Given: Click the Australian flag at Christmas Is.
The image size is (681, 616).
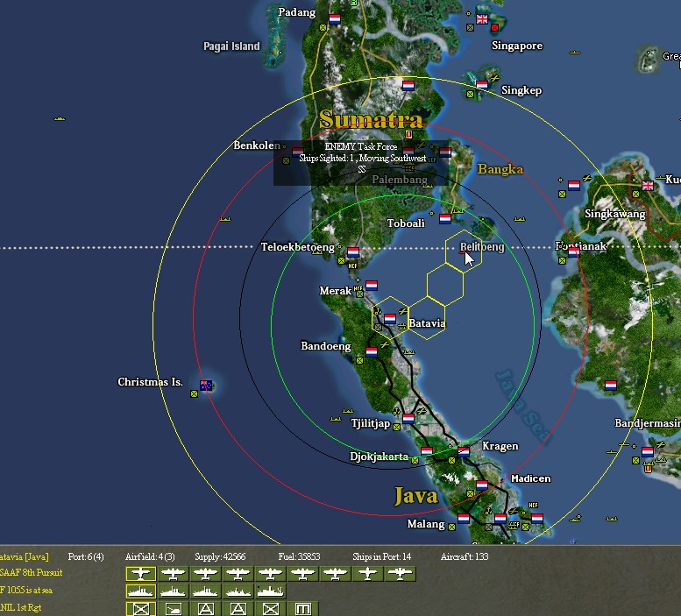Looking at the screenshot, I should point(206,385).
